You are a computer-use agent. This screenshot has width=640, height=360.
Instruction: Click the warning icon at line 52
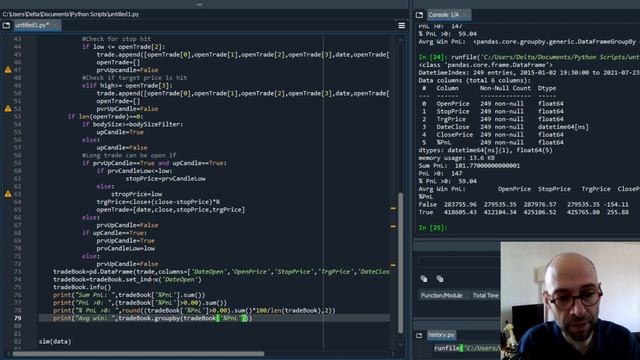8,109
